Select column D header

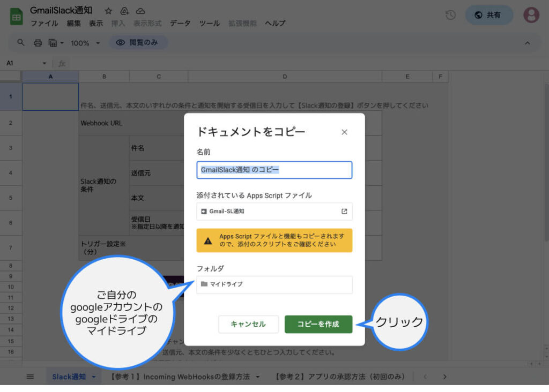coord(285,77)
